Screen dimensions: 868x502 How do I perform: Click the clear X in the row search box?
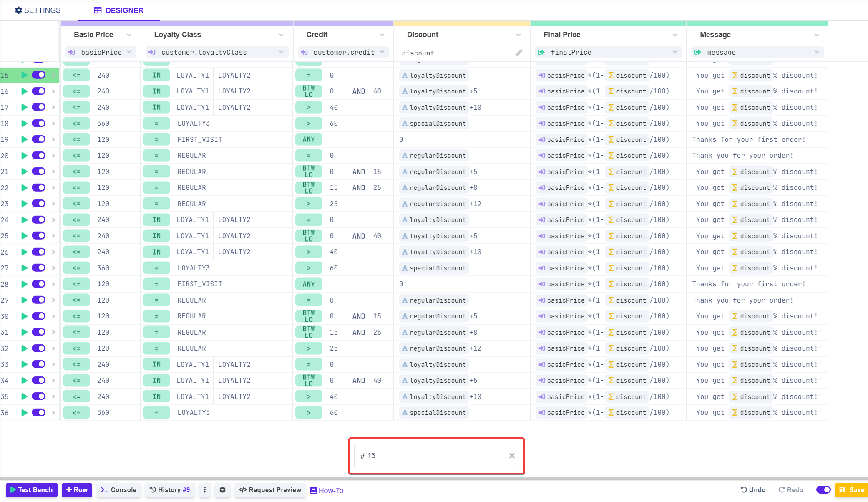512,456
